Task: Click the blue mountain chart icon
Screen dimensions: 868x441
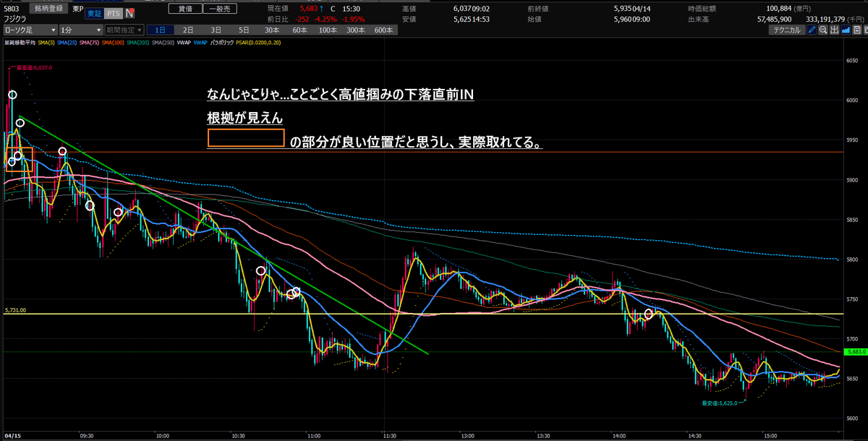Action: [x=846, y=30]
